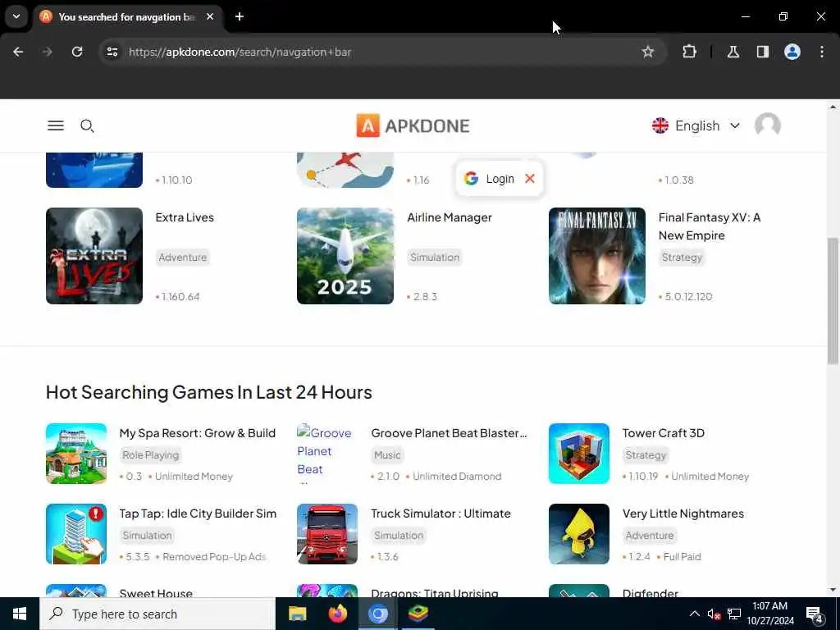Bookmark this page with the star icon
This screenshot has height=630, width=840.
(648, 52)
